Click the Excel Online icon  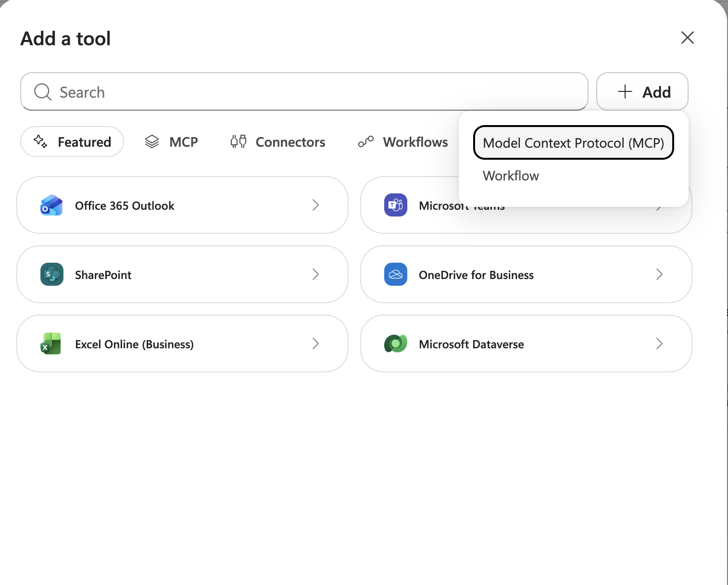[x=51, y=344]
